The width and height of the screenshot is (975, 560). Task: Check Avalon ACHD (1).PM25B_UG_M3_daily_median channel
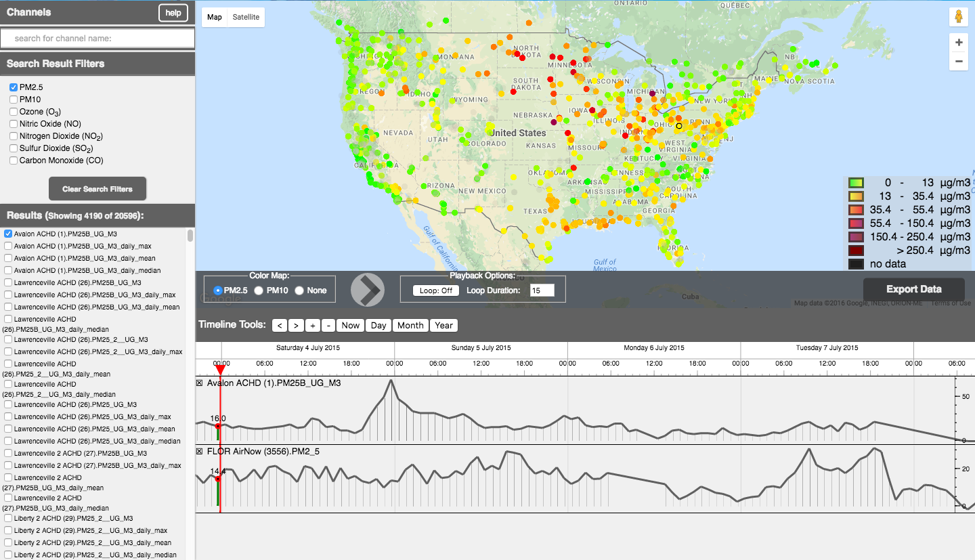[8, 270]
